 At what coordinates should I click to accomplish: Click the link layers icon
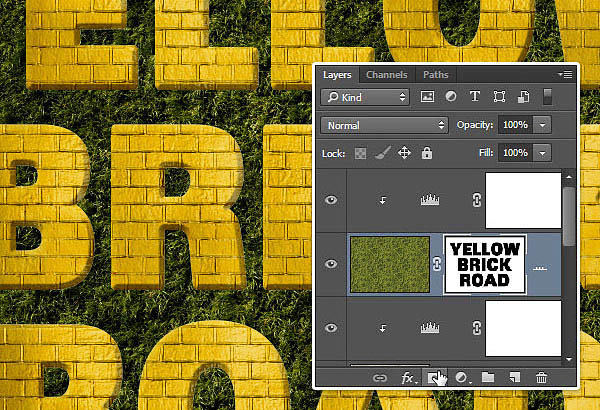[380, 378]
